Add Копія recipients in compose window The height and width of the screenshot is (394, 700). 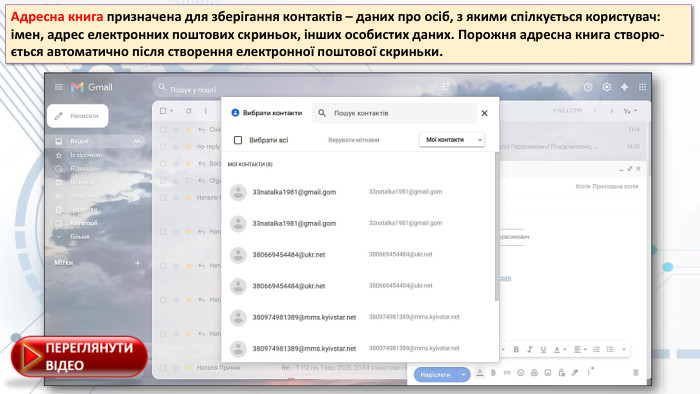(x=583, y=187)
